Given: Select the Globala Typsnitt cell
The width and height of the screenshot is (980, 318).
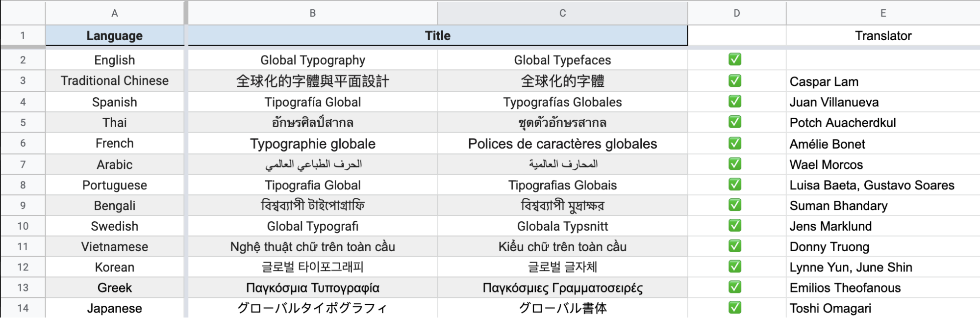Looking at the screenshot, I should tap(562, 226).
